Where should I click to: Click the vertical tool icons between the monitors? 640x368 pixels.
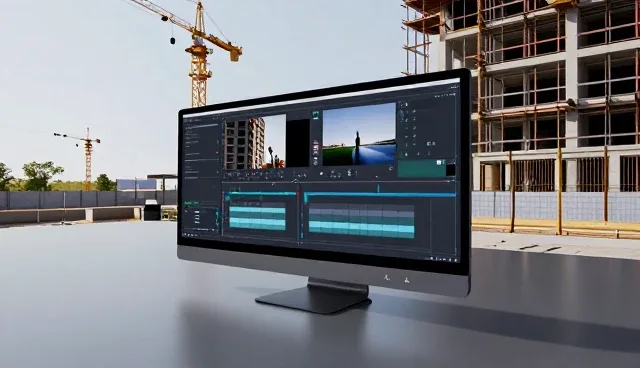click(316, 153)
